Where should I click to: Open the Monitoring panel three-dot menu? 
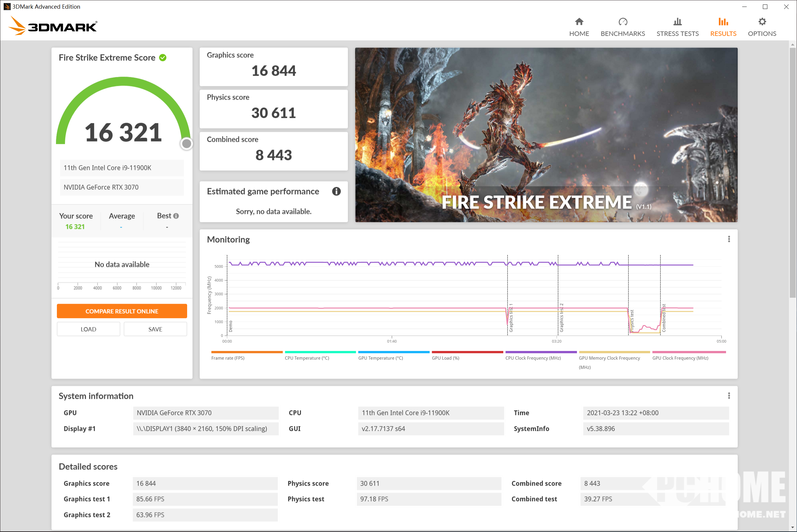tap(728, 239)
